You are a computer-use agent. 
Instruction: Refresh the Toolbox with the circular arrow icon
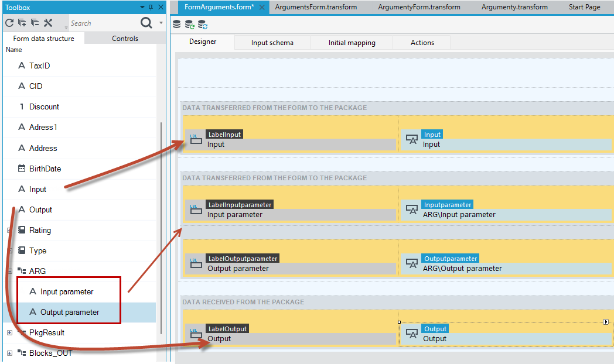(9, 23)
